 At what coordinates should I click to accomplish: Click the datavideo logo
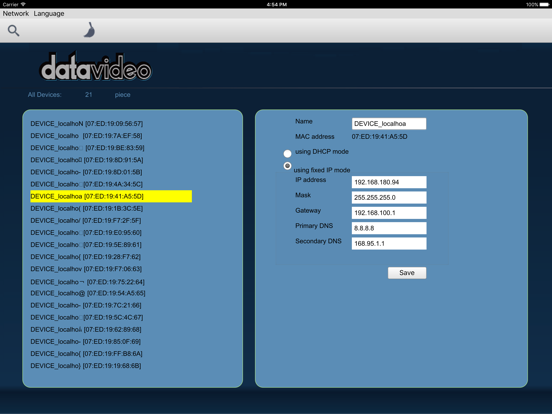pos(96,67)
